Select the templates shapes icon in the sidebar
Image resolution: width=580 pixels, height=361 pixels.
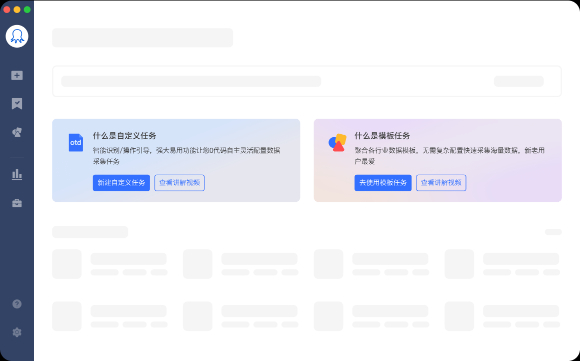coord(17,132)
